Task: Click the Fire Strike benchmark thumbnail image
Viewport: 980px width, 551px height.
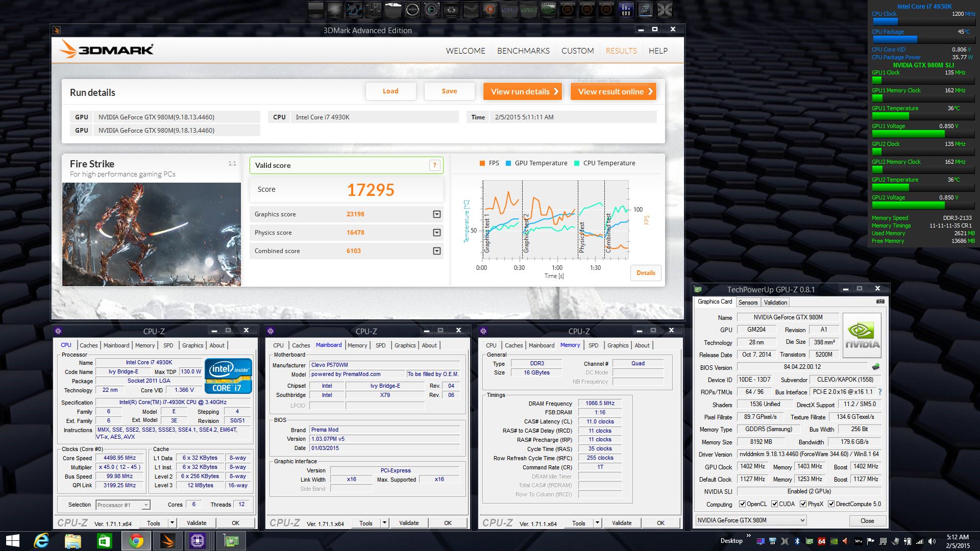Action: pyautogui.click(x=152, y=234)
